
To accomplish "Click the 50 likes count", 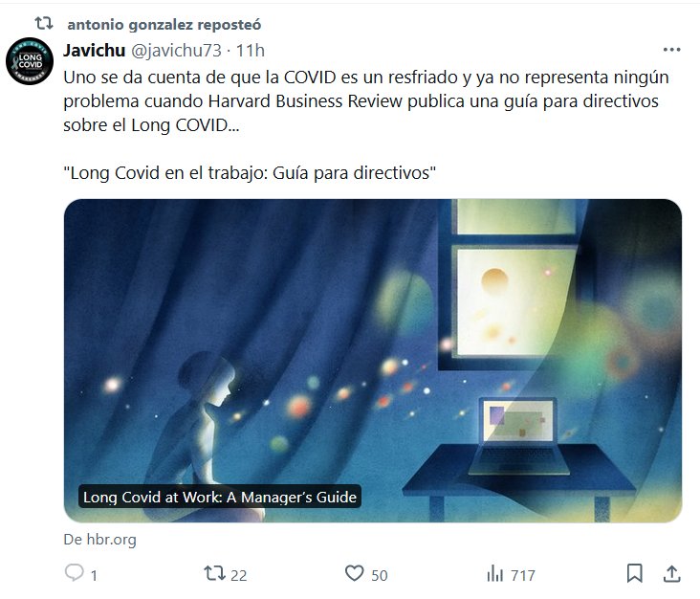I will click(x=379, y=575).
